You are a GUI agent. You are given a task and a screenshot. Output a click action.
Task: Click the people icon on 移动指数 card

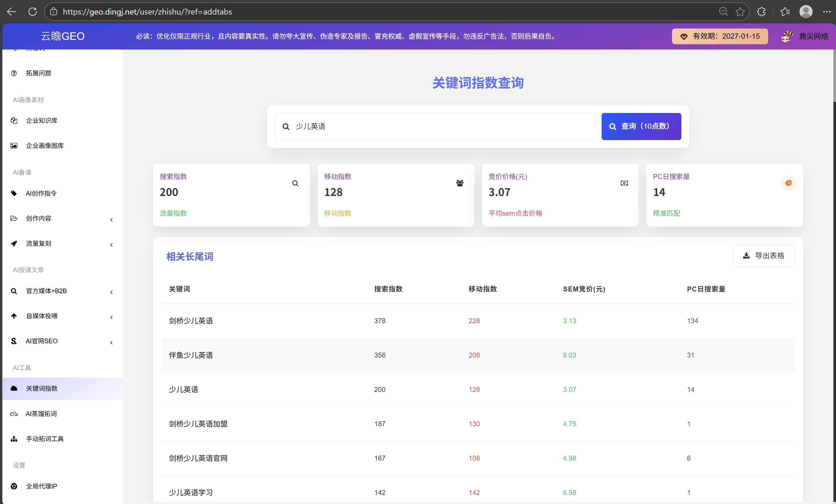[x=459, y=183]
